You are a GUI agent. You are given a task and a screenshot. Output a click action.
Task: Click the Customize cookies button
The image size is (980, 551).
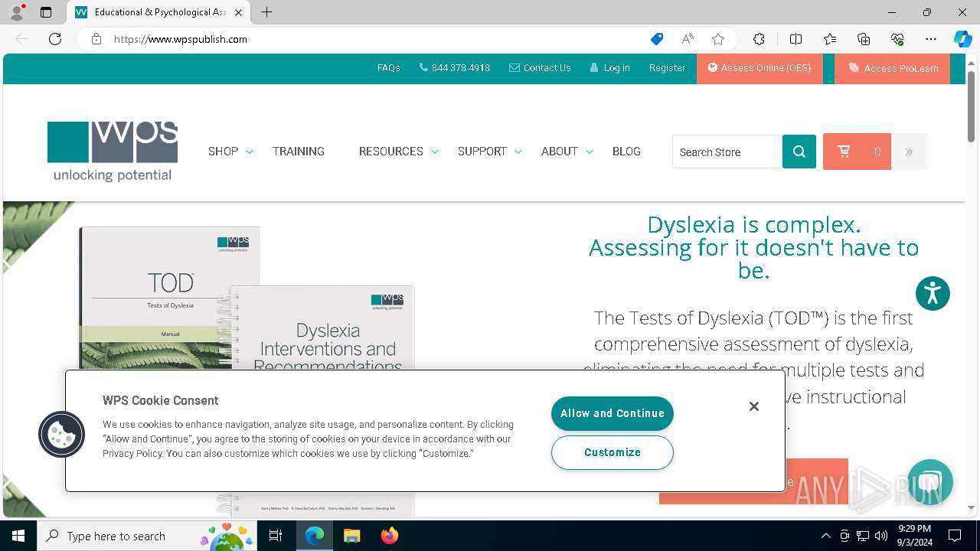pyautogui.click(x=612, y=452)
